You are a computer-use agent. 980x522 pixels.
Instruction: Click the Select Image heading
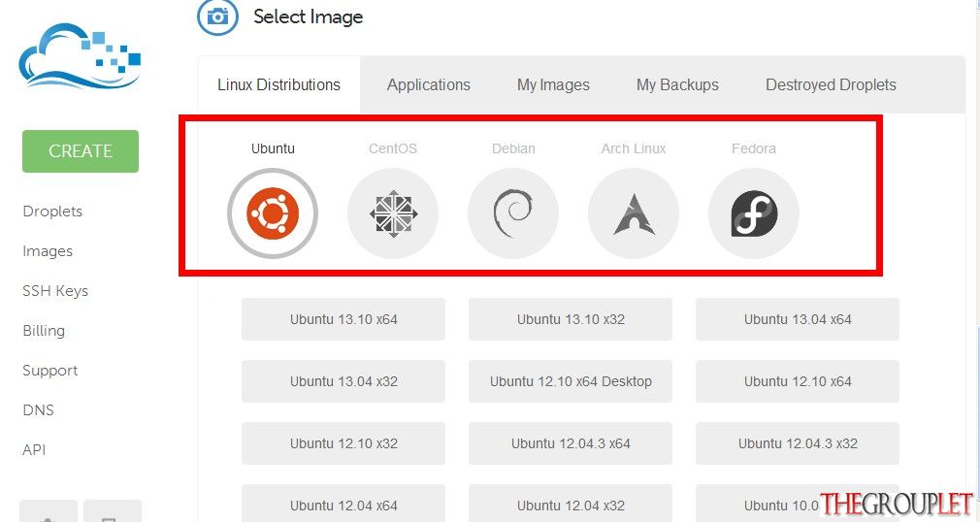[309, 16]
